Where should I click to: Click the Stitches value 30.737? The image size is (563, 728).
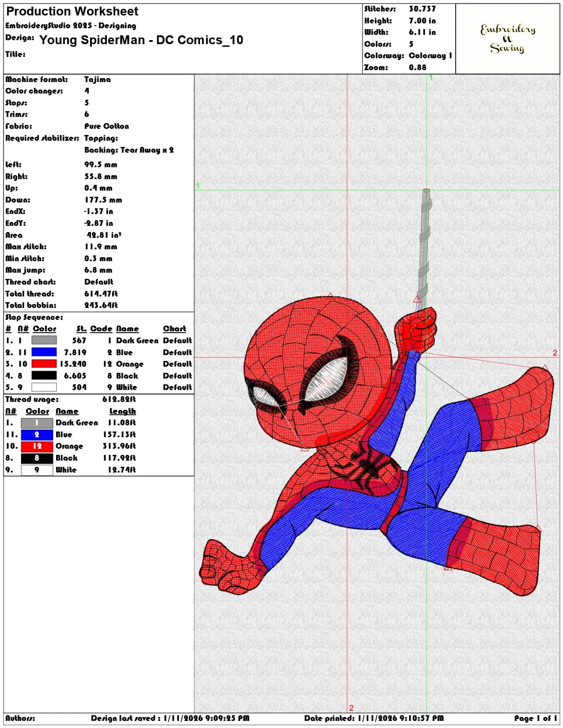pos(422,9)
